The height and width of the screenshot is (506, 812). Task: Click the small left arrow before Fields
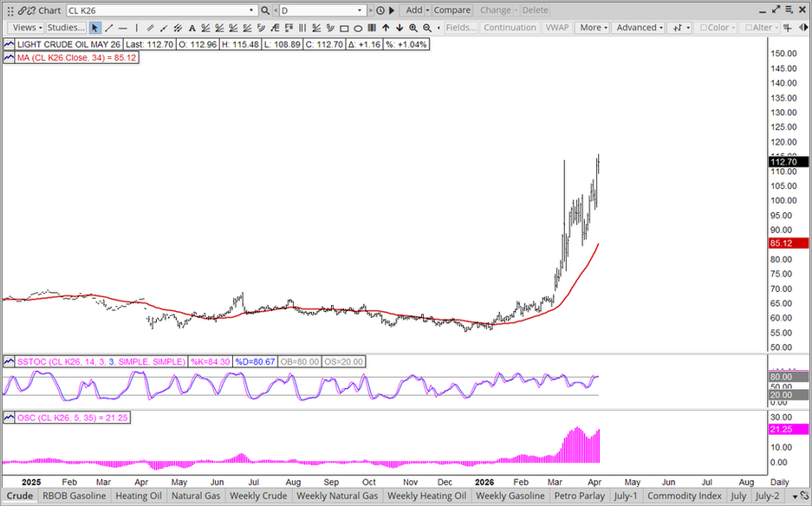click(x=438, y=28)
